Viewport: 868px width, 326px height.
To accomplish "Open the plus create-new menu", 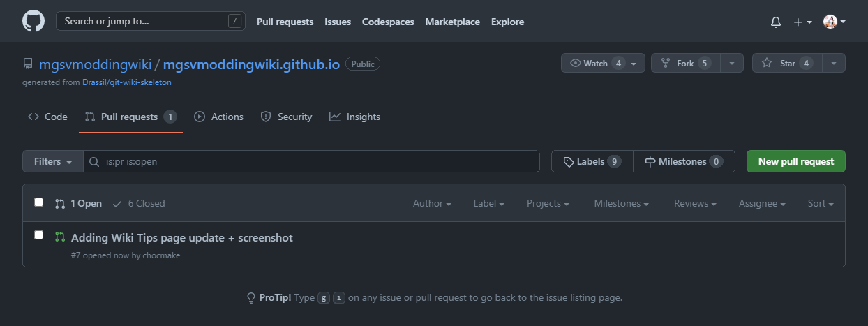I will [802, 22].
